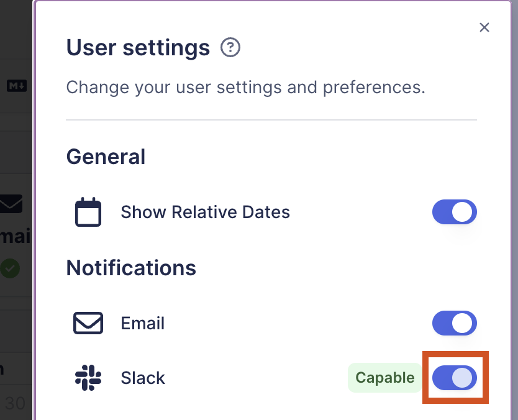Click the Show Relative Dates label
The width and height of the screenshot is (518, 420).
click(x=205, y=212)
